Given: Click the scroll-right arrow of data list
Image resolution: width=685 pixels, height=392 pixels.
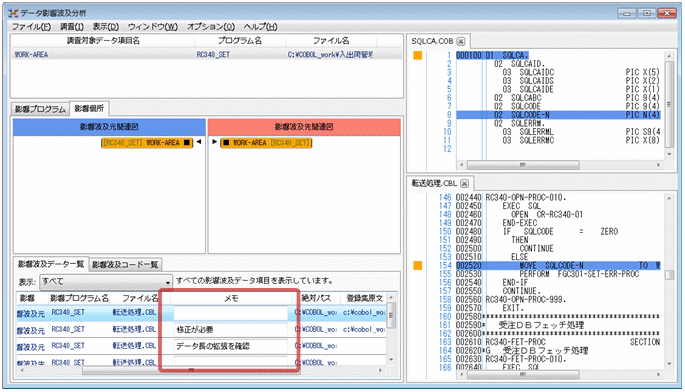Looking at the screenshot, I should (x=381, y=370).
